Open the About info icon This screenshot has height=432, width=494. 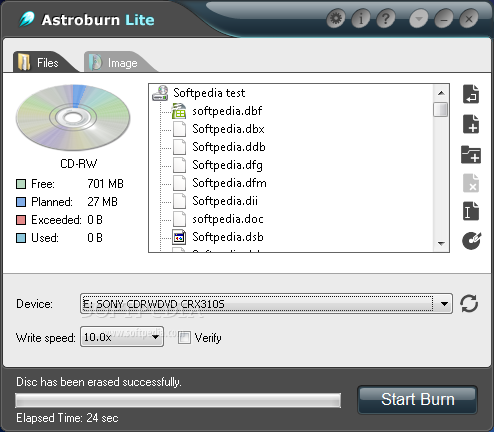(x=361, y=18)
